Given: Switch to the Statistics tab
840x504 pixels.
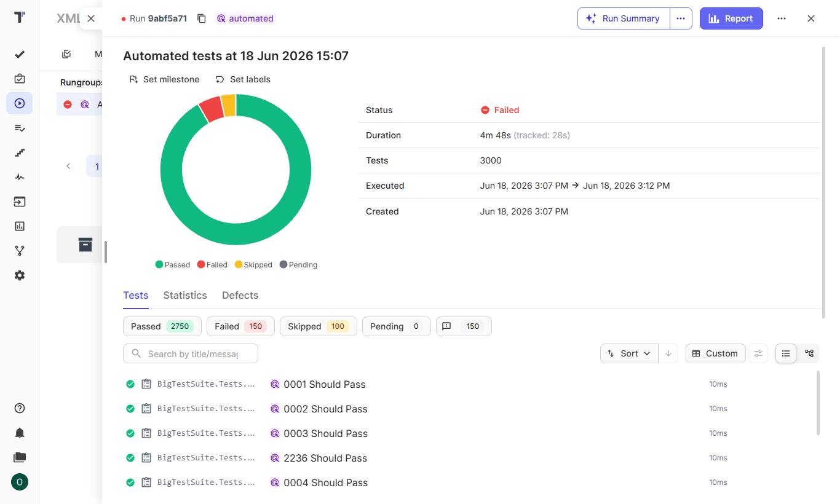Looking at the screenshot, I should click(185, 295).
